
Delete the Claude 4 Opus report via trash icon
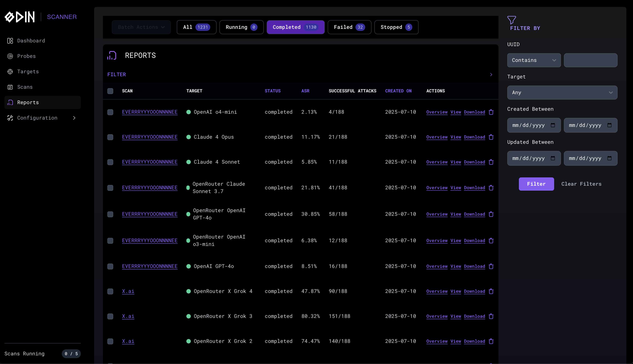(x=491, y=137)
